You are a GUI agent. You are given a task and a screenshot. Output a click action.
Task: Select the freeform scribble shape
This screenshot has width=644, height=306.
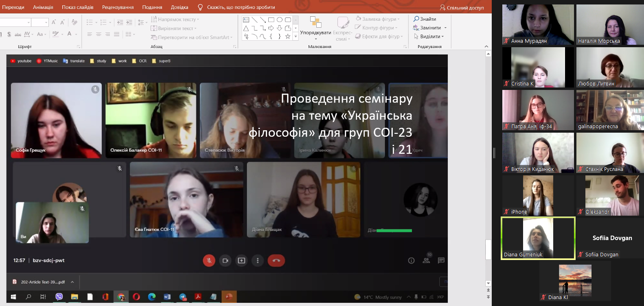click(x=246, y=37)
